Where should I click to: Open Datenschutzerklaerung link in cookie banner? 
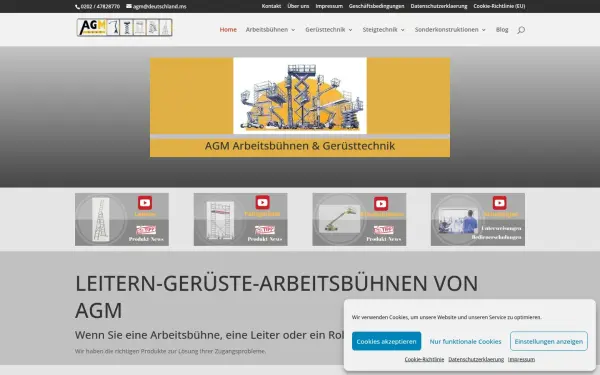476,359
